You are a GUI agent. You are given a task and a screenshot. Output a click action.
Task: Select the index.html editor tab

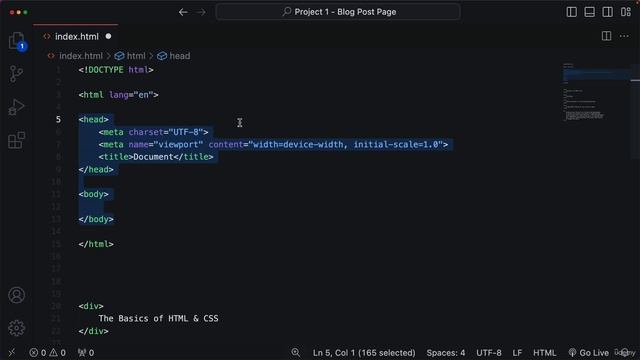tap(76, 36)
